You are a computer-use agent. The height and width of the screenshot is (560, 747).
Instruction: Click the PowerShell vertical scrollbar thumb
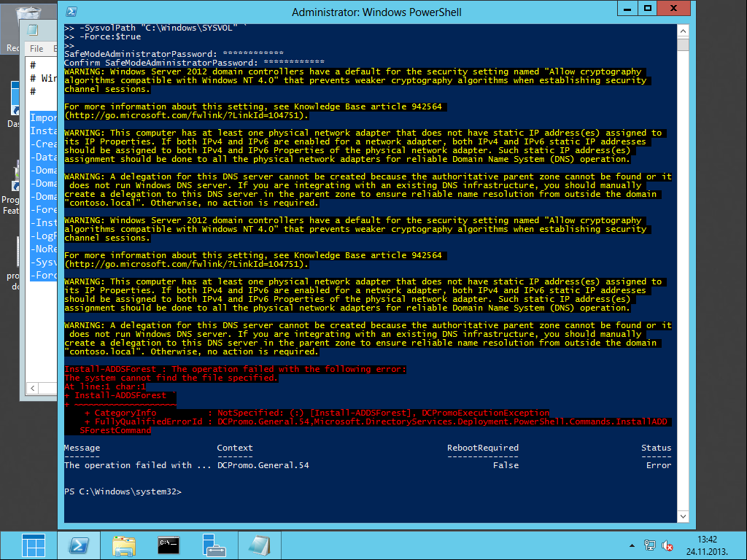[x=683, y=44]
